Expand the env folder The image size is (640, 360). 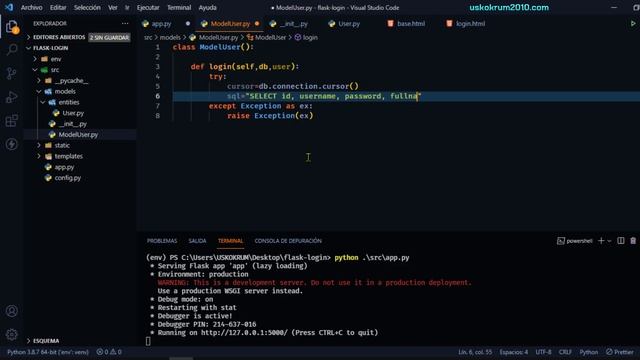(x=56, y=59)
